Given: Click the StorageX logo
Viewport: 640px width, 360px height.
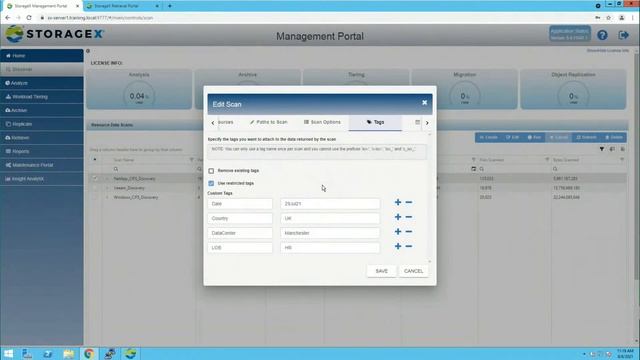Looking at the screenshot, I should pyautogui.click(x=55, y=34).
